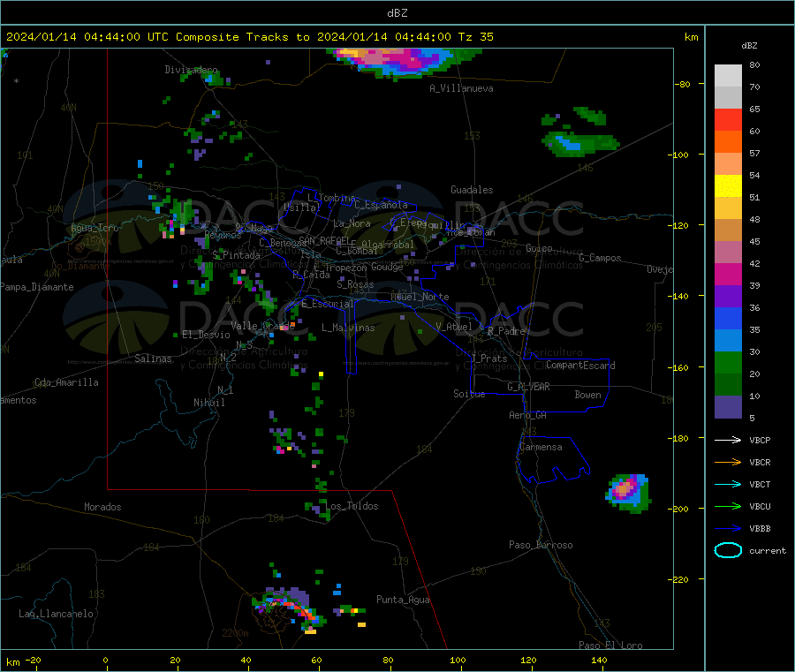Click the L_Malvinas location label
Image resolution: width=795 pixels, height=672 pixels.
348,328
